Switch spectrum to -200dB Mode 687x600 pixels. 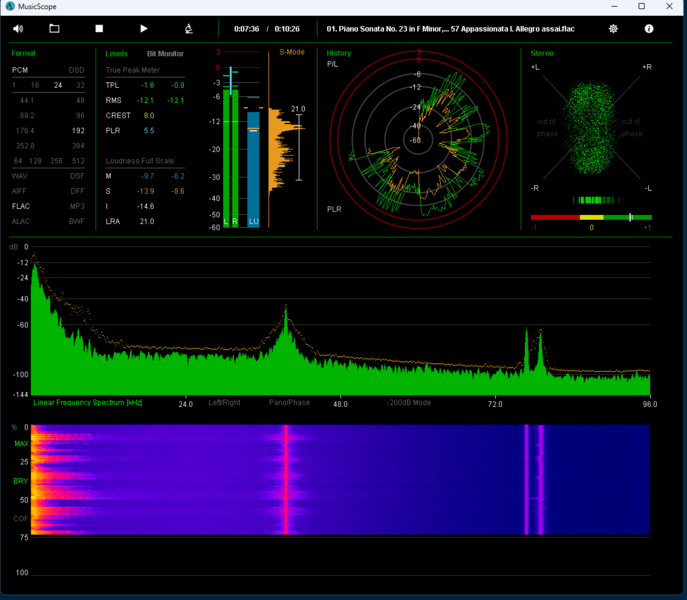click(x=409, y=403)
